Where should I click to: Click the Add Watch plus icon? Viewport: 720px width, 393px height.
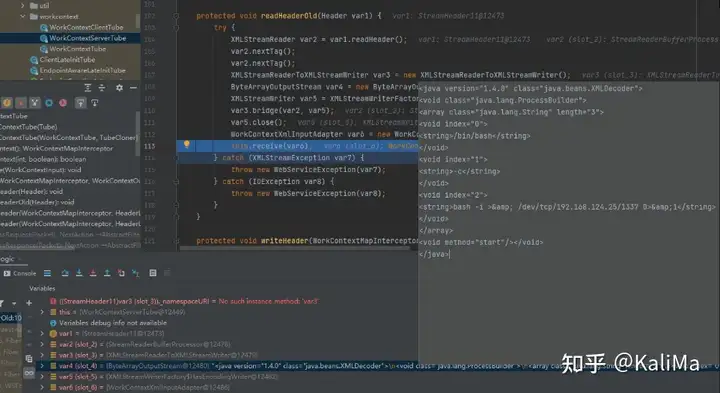(29, 303)
